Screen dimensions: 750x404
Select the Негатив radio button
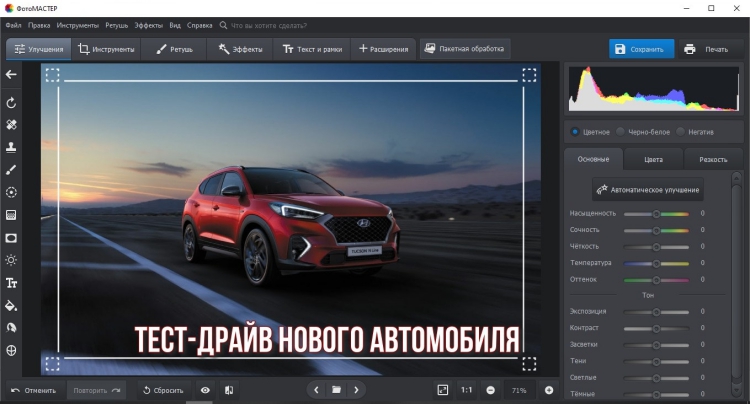pos(680,132)
